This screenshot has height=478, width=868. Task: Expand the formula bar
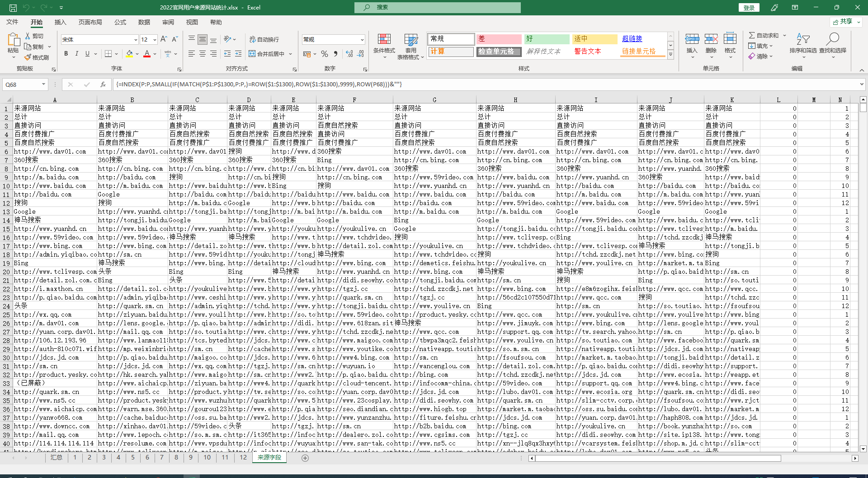click(862, 84)
